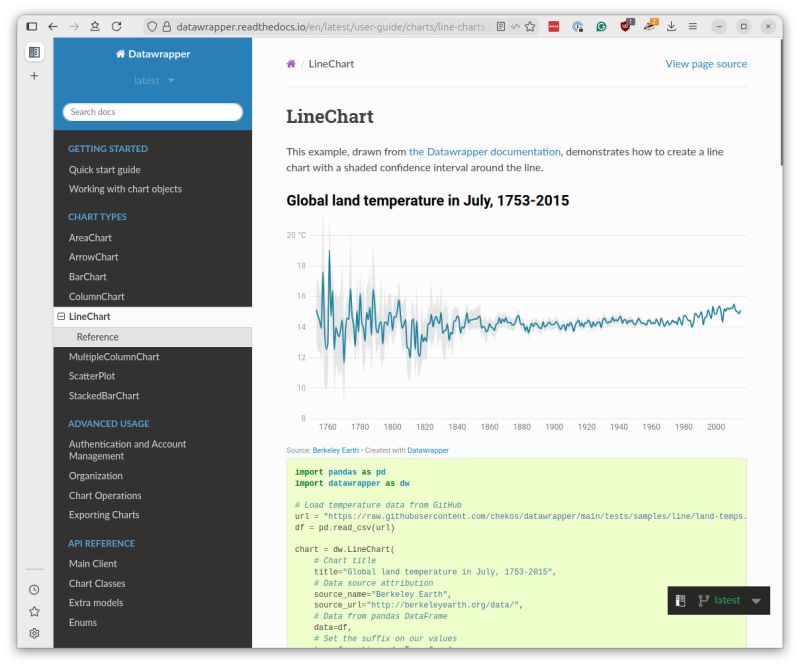Click the Datawrapper home logo in the docs header
The image size is (800, 667).
tap(153, 54)
